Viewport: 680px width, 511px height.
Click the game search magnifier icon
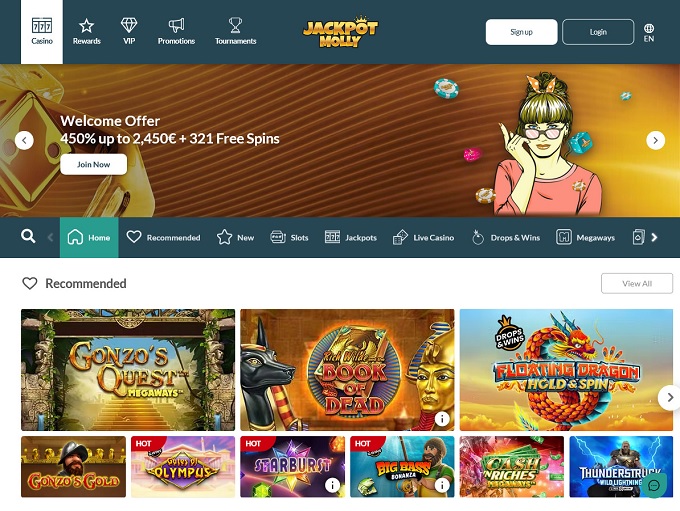tap(28, 236)
